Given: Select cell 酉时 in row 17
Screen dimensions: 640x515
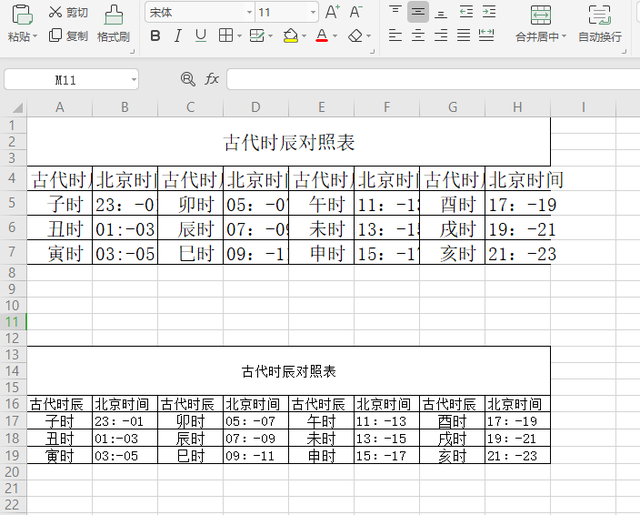Looking at the screenshot, I should pos(452,421).
